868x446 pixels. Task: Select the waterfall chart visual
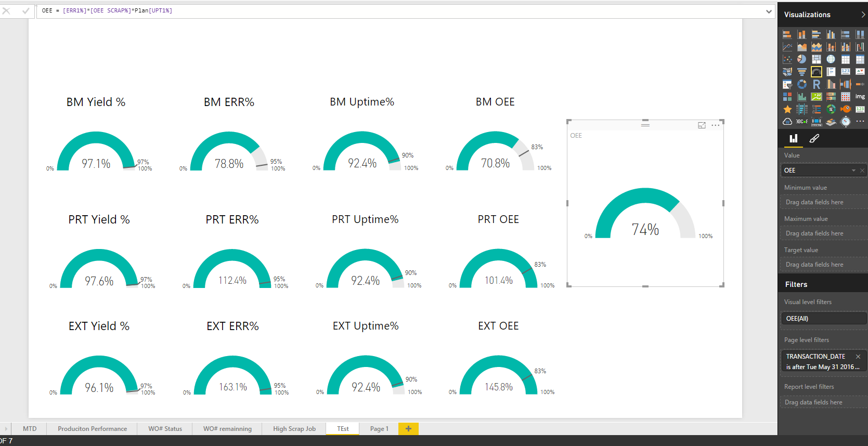click(x=860, y=47)
